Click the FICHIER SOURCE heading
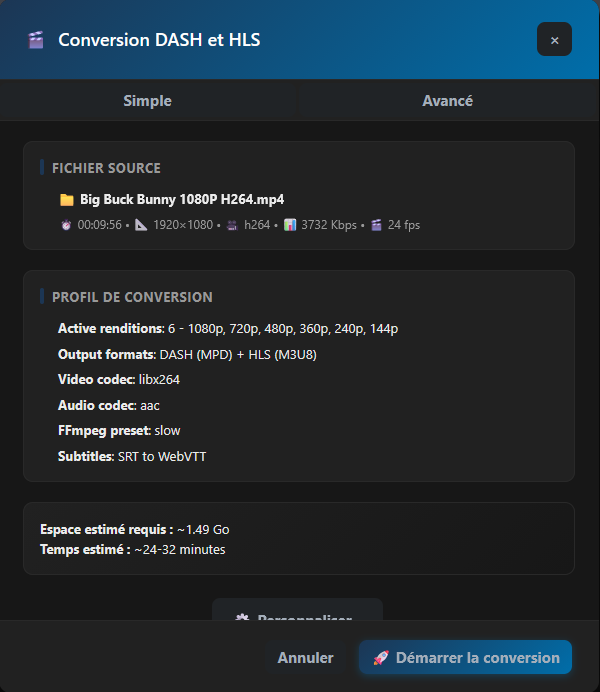 pos(106,168)
